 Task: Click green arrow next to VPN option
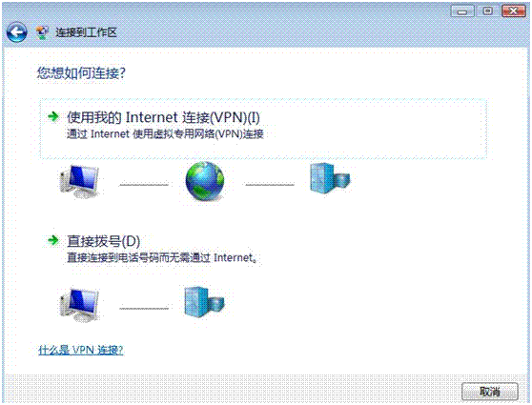(53, 116)
